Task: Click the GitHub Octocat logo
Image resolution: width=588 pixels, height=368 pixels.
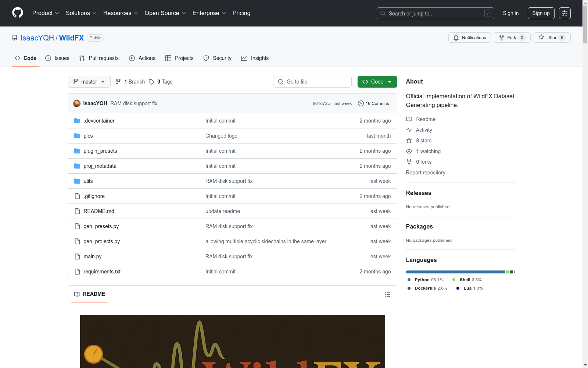Action: tap(18, 13)
